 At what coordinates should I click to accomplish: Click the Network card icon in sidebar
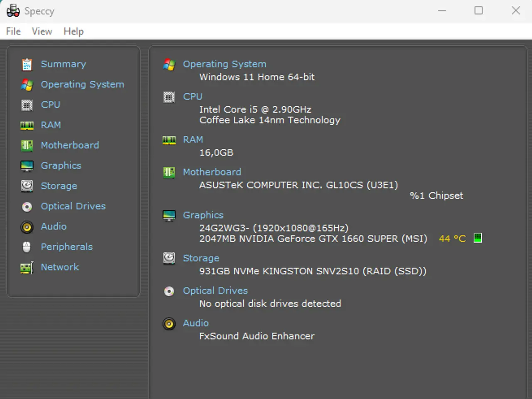click(x=27, y=268)
